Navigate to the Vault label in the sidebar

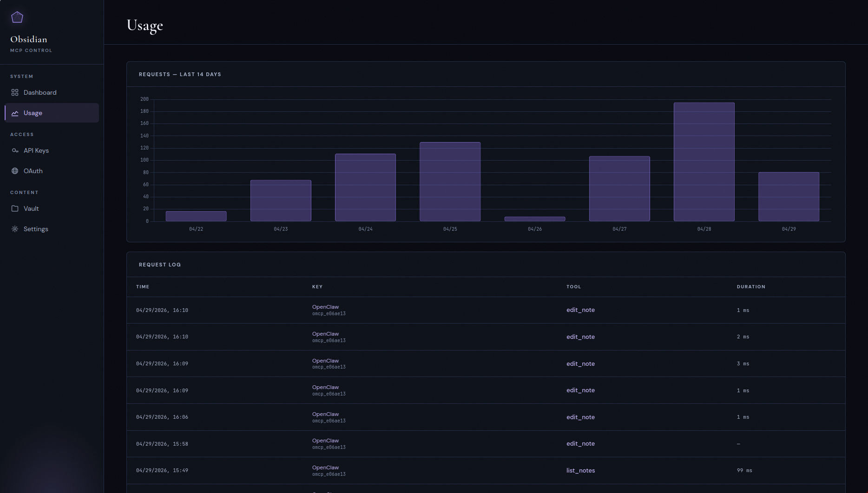click(31, 208)
